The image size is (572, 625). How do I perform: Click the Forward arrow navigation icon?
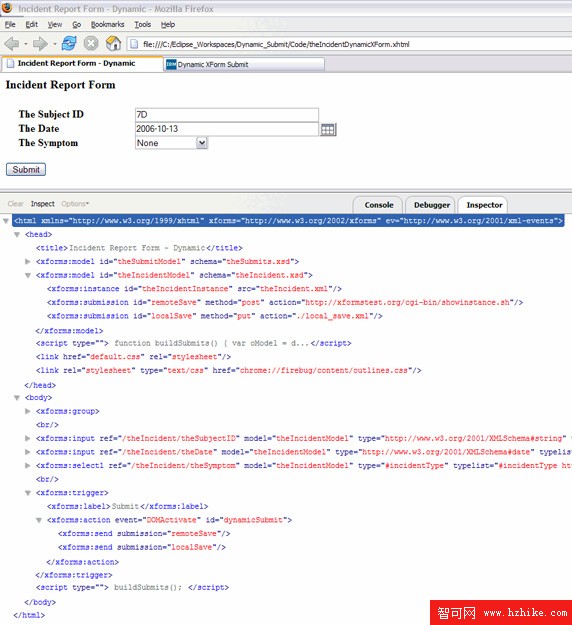tap(40, 43)
